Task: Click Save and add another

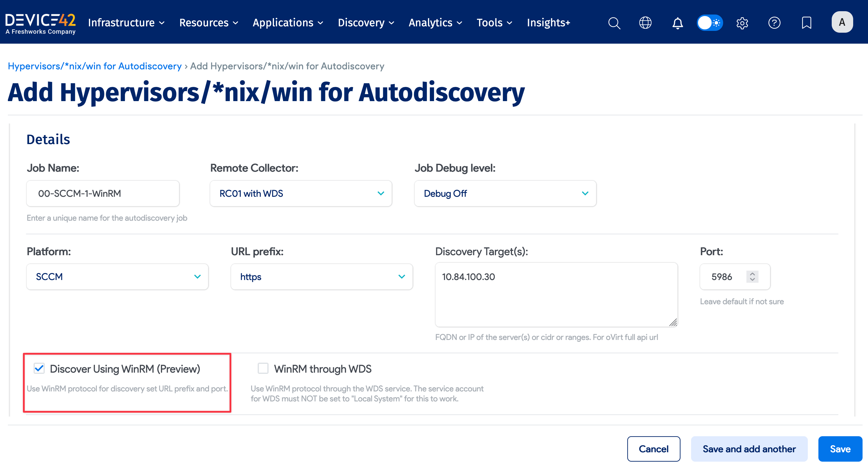Action: click(749, 449)
